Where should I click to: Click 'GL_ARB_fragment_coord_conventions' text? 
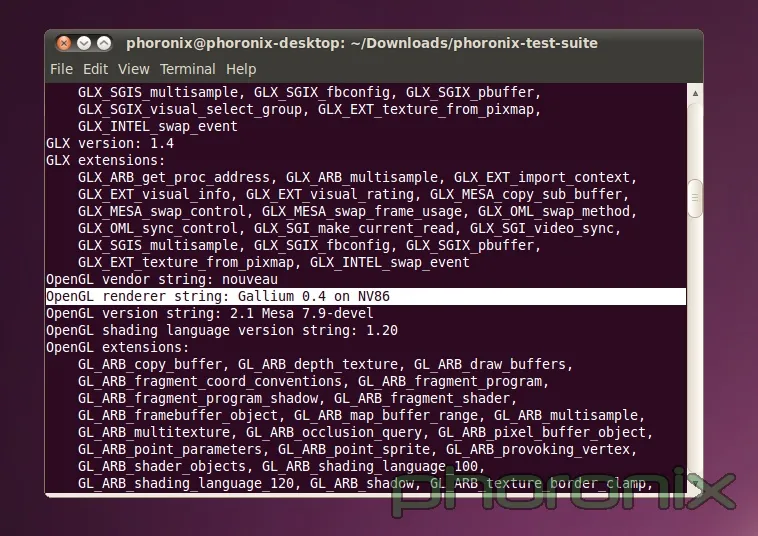click(x=209, y=381)
